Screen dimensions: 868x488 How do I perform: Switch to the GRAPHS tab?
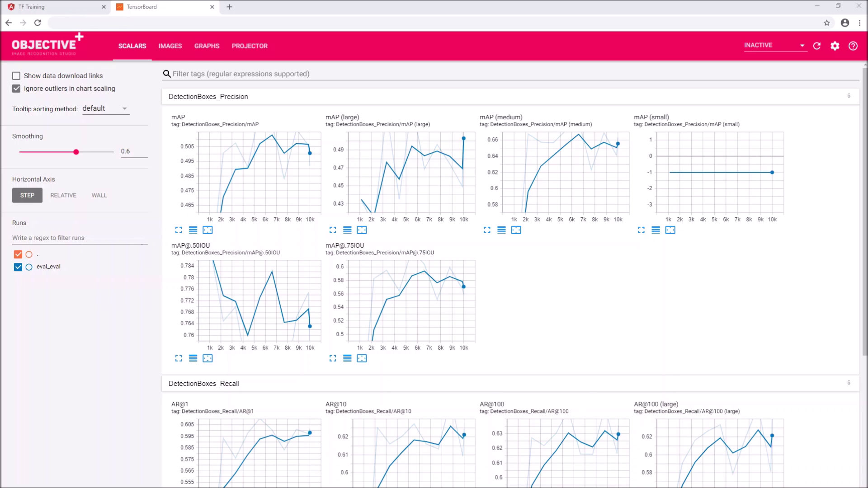pyautogui.click(x=207, y=46)
